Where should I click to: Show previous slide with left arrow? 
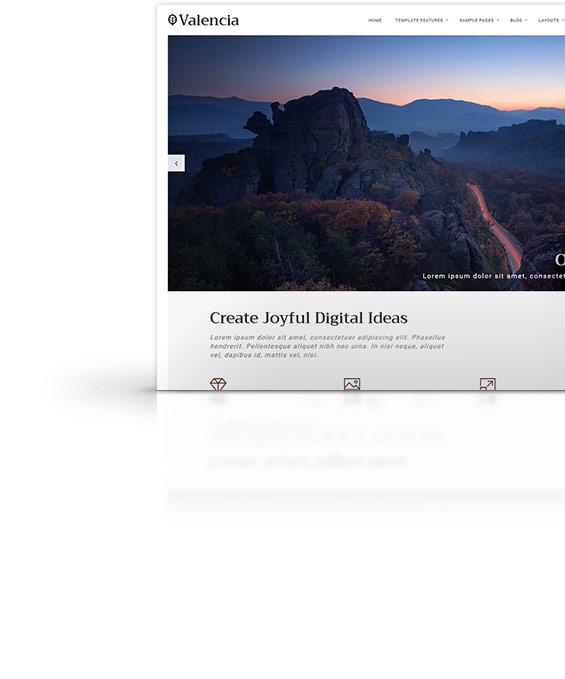point(176,163)
